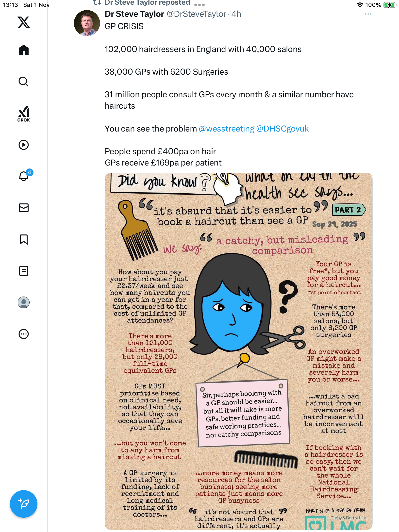This screenshot has width=399, height=532.
Task: Open the post's three-dot options menu
Action: (368, 14)
